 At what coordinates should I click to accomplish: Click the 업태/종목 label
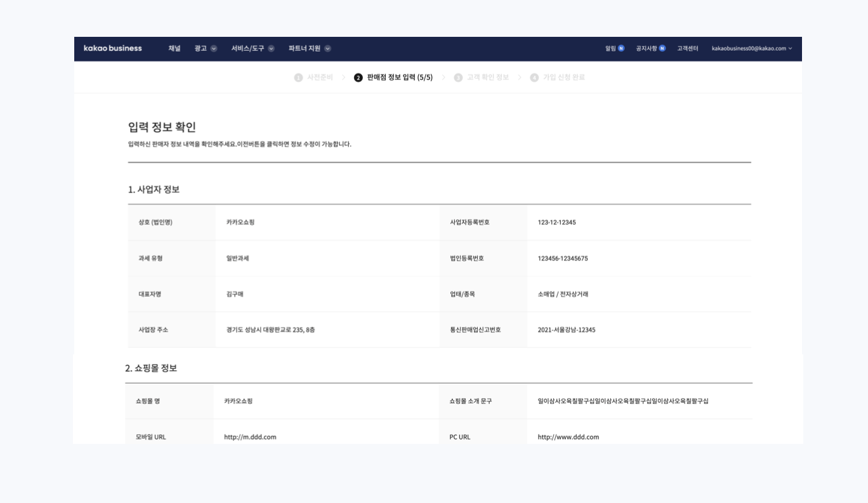coord(463,294)
